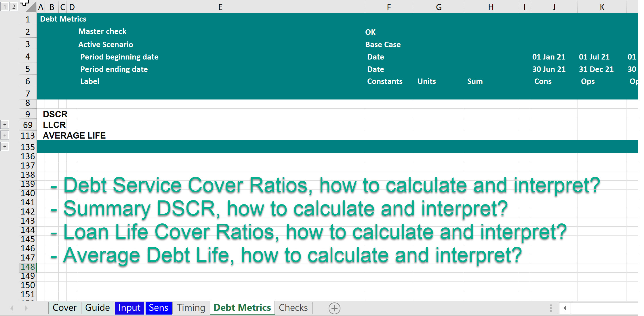Select column F header
The width and height of the screenshot is (644, 316).
(389, 7)
